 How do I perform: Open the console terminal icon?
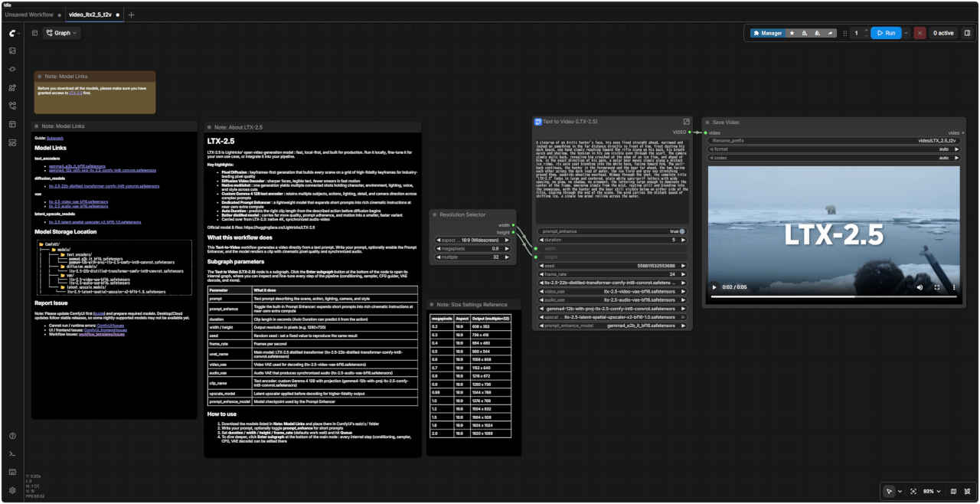click(x=12, y=454)
